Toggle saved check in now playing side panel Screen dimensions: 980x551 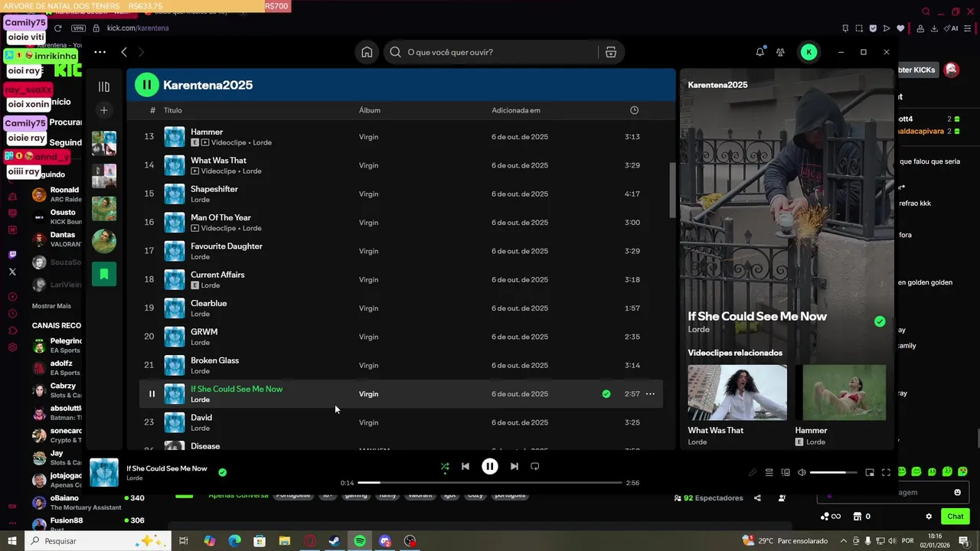[x=880, y=321]
